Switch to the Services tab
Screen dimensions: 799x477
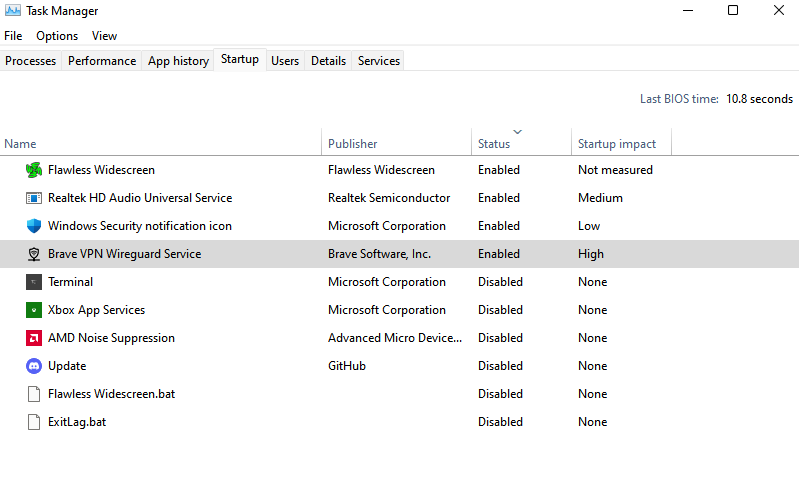click(x=379, y=61)
